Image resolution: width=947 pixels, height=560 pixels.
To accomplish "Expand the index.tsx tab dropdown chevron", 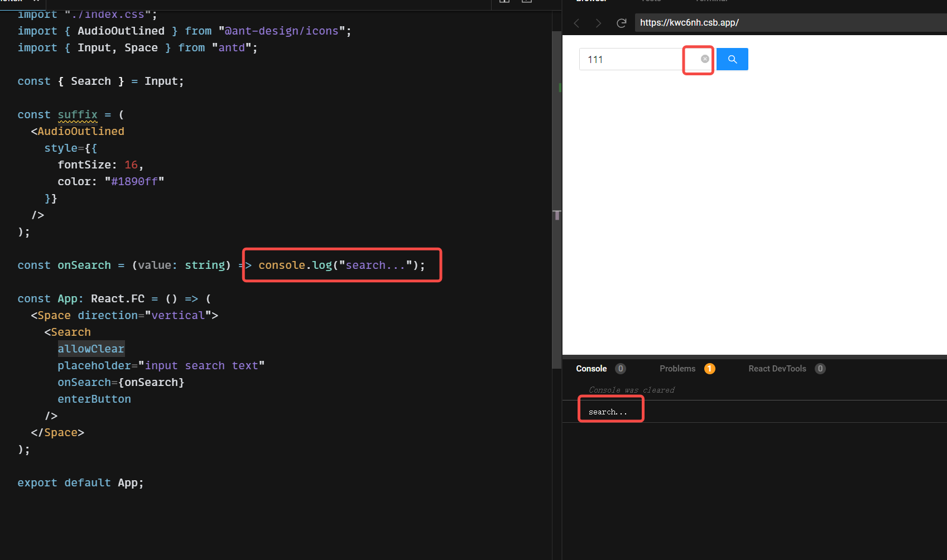I will pos(36,1).
